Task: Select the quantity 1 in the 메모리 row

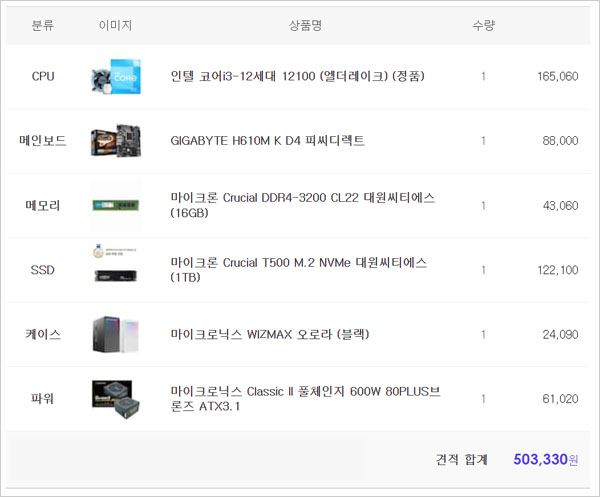Action: point(483,205)
